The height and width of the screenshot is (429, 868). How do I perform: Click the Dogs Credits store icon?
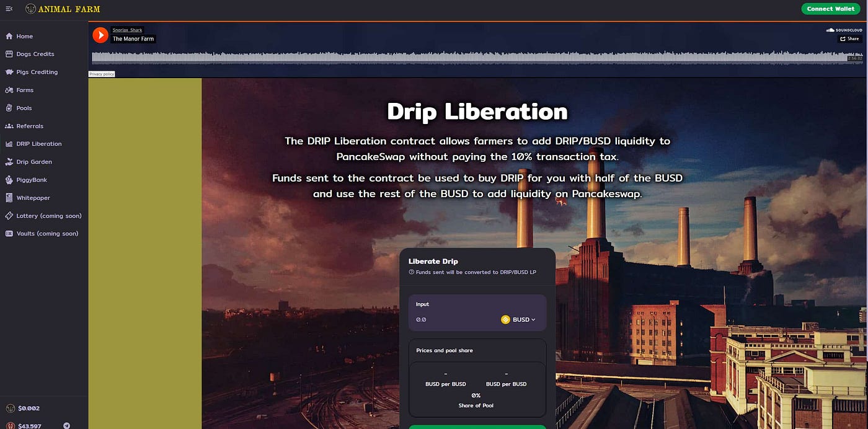[9, 54]
